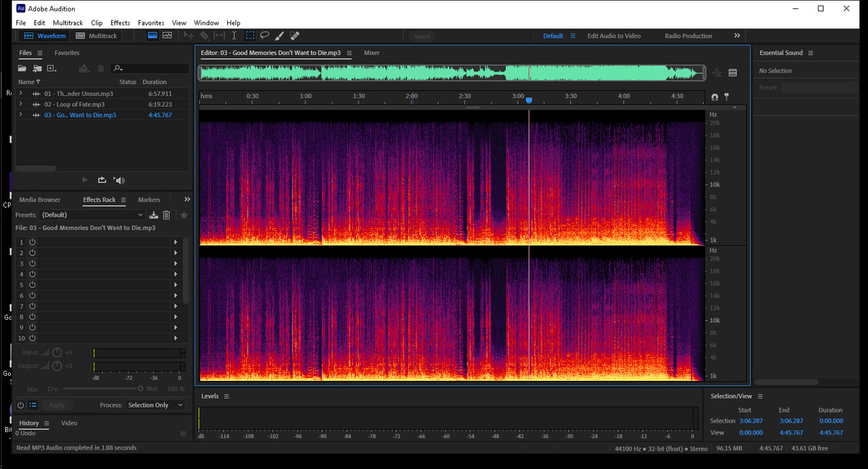This screenshot has width=868, height=469.
Task: Switch to the Video tab
Action: (69, 423)
